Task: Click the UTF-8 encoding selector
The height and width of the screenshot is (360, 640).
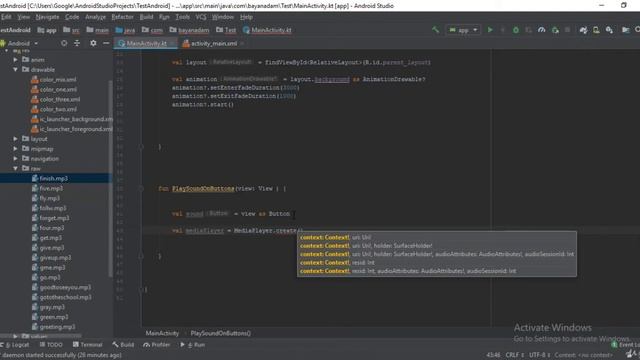Action: 540,355
